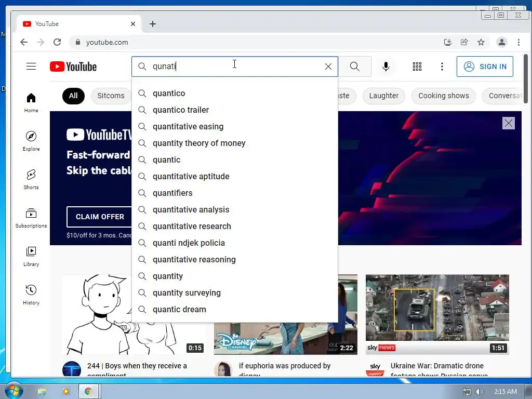Viewport: 532px width, 399px height.
Task: Select the All filter chip
Action: tap(73, 96)
